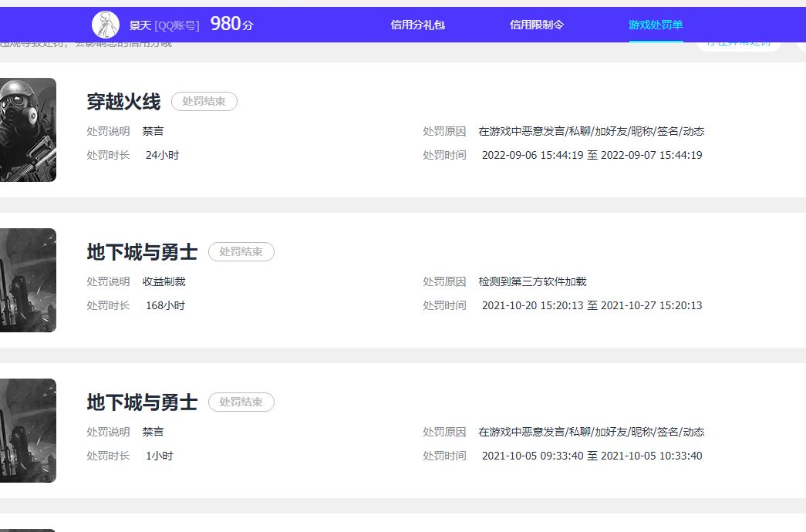Click the 980分 credit score
The height and width of the screenshot is (532, 806).
[231, 25]
